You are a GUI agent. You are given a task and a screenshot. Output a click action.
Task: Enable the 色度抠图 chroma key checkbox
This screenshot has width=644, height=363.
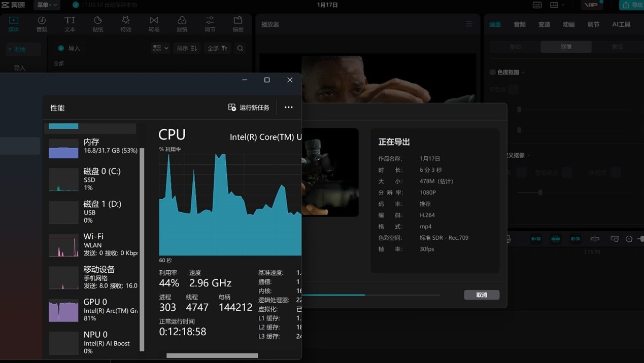[x=492, y=72]
